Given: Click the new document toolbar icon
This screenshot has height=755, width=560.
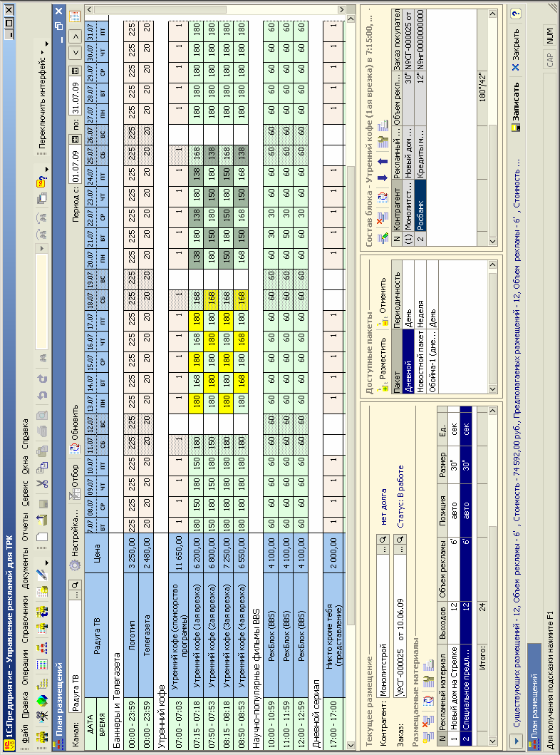Looking at the screenshot, I should (x=42, y=536).
